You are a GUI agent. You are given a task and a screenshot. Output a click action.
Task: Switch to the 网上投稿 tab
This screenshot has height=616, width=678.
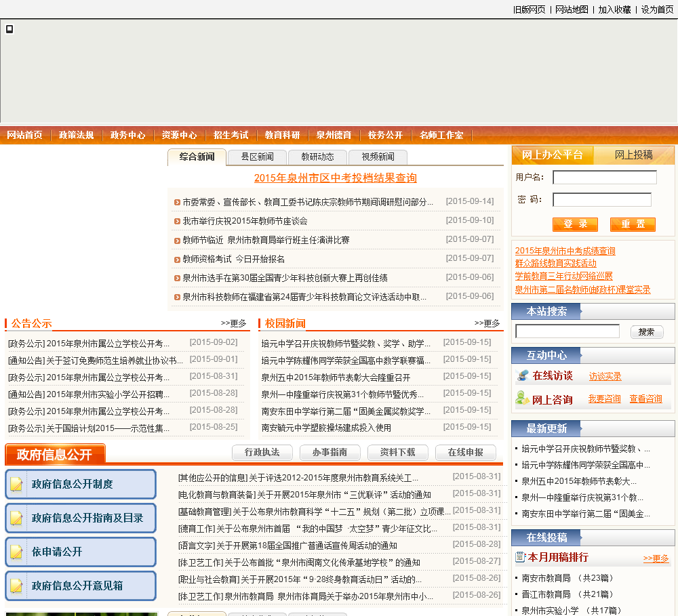633,155
